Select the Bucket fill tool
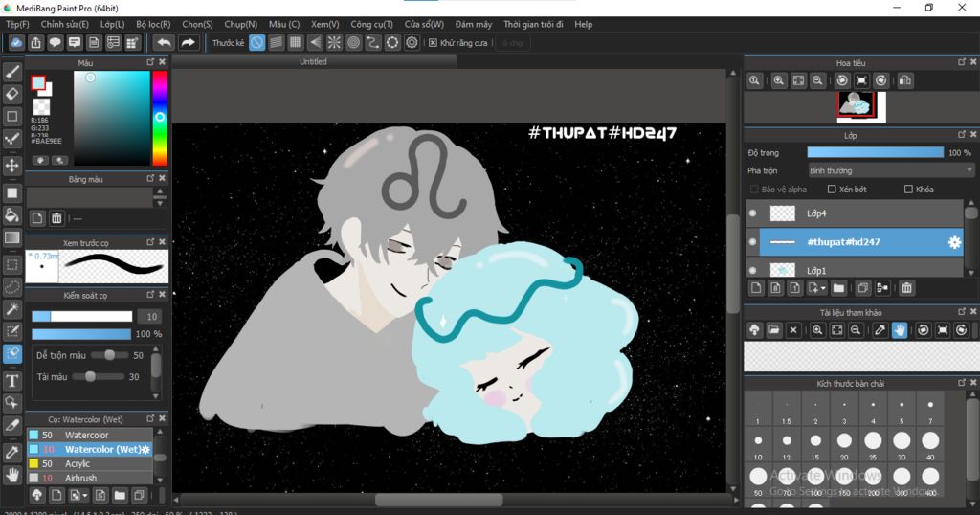The height and width of the screenshot is (515, 980). pos(11,215)
